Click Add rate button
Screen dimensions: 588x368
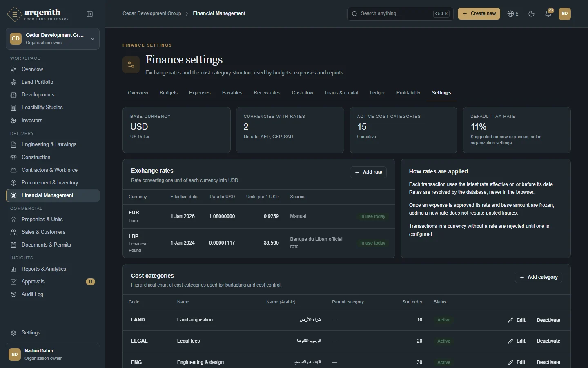[368, 172]
